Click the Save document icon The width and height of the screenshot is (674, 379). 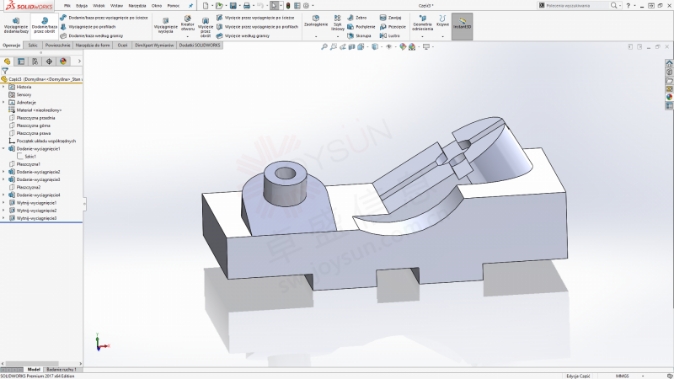pos(233,6)
